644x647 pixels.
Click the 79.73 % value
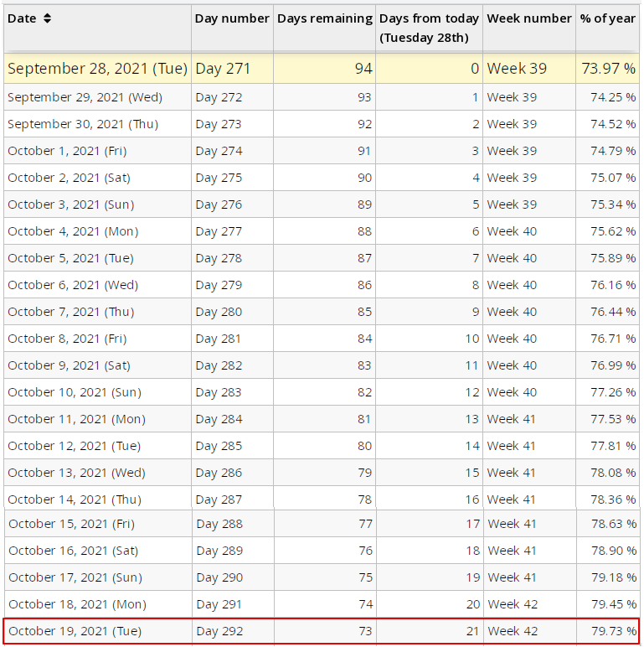[614, 631]
